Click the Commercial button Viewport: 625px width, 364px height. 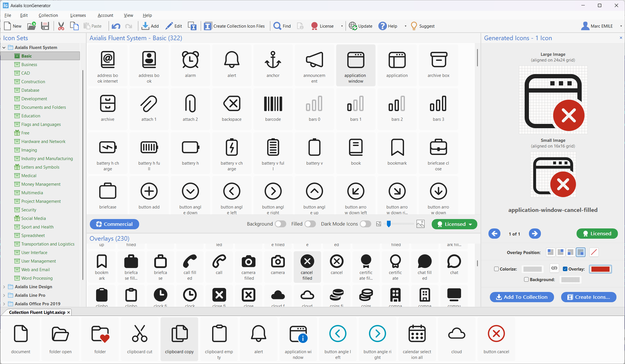coord(114,224)
